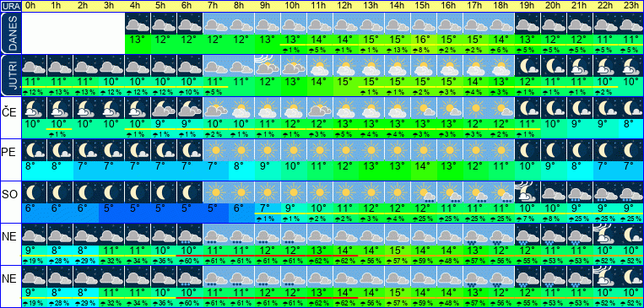This screenshot has height=308, width=644.
Task: Click the cloudy night icon at 4h in DANES row
Action: (x=138, y=24)
